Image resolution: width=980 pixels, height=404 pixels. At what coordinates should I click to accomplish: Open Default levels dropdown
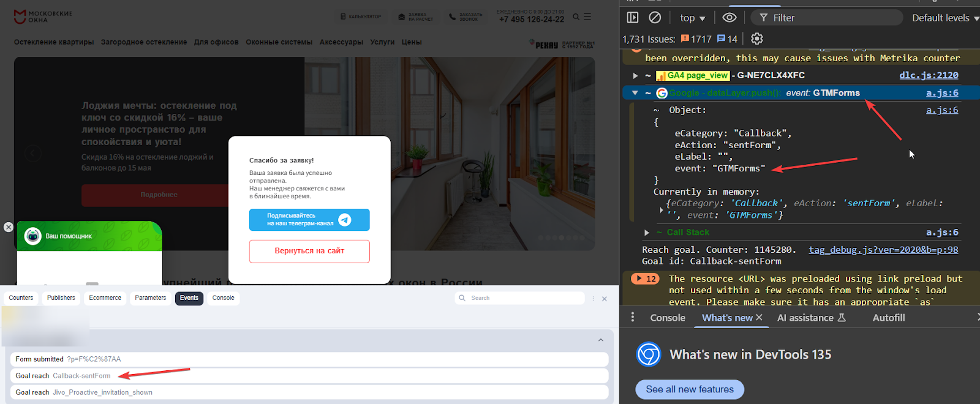tap(945, 18)
